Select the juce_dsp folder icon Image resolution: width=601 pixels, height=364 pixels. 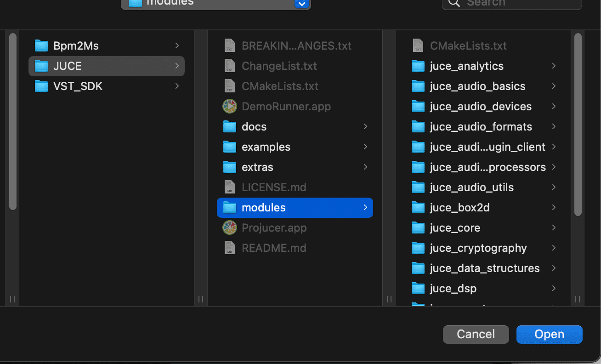tap(418, 289)
